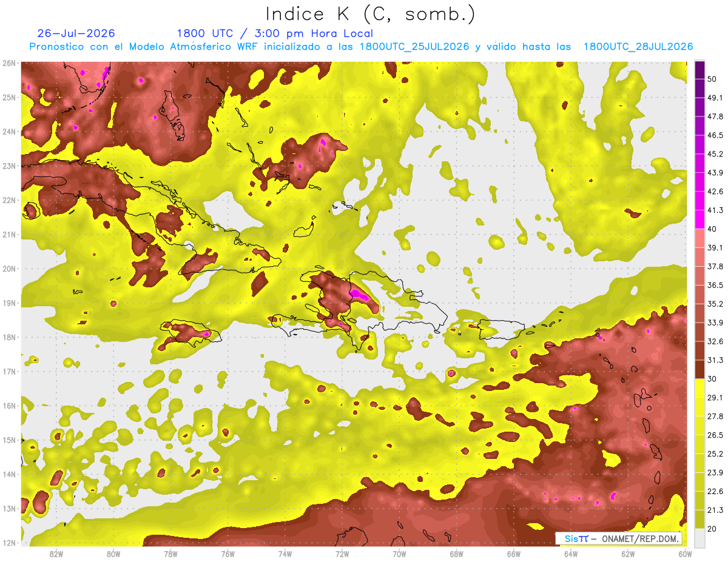
Task: Click the '31.3' color scale value
Action: coord(715,360)
